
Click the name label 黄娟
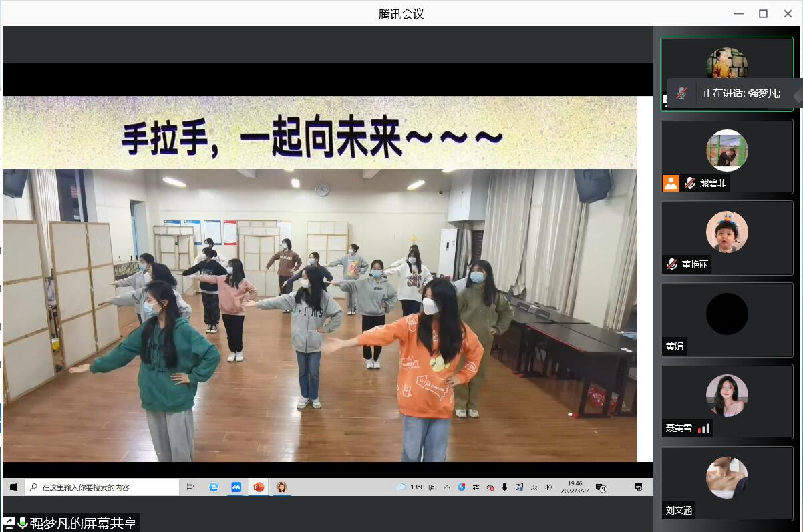pyautogui.click(x=675, y=346)
